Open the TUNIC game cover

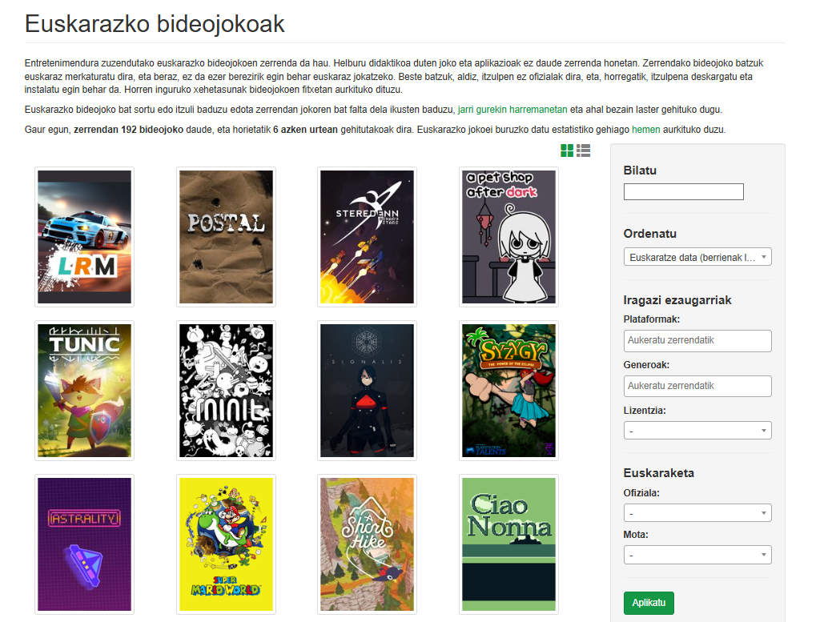pyautogui.click(x=85, y=391)
